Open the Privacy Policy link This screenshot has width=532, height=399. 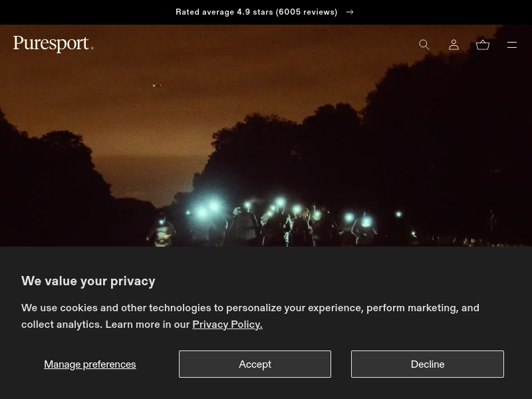click(x=227, y=325)
